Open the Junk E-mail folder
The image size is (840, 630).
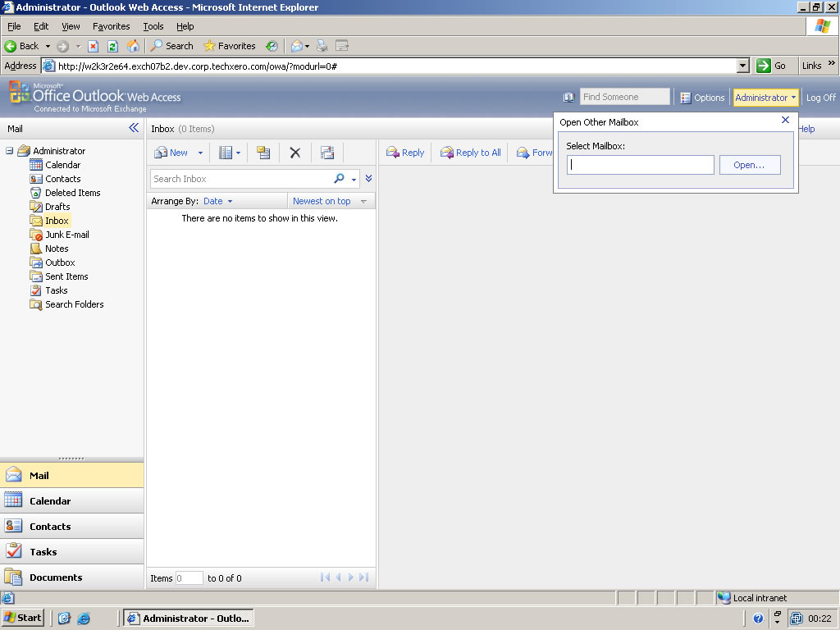pyautogui.click(x=66, y=235)
